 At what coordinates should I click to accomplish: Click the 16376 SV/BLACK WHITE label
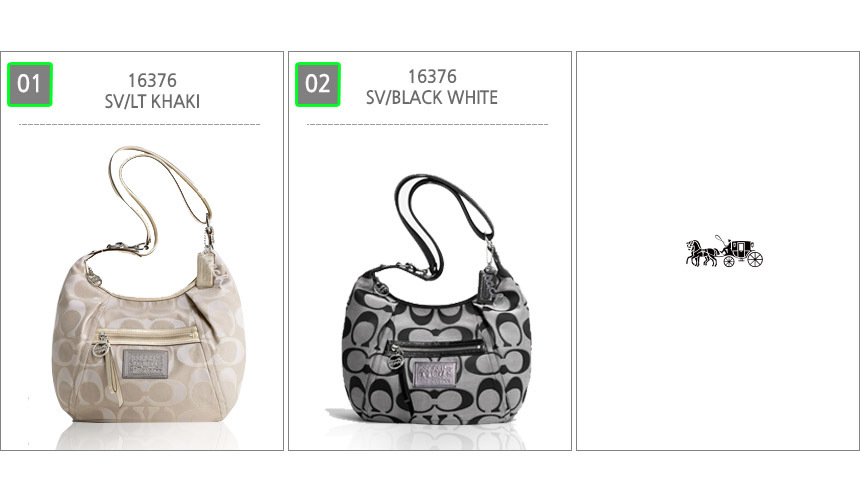(432, 87)
